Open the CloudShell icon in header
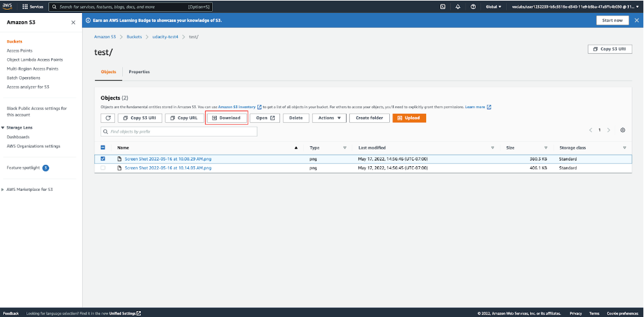This screenshot has width=644, height=317. [x=443, y=7]
